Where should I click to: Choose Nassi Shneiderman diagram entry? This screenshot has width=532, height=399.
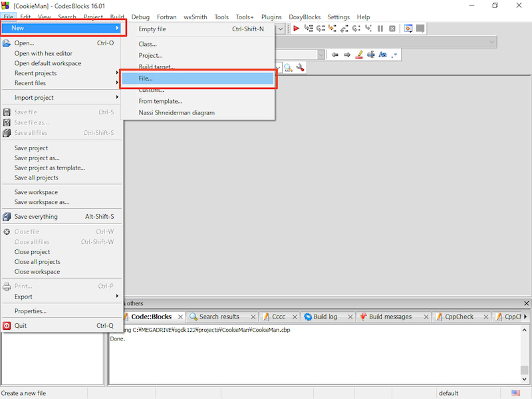tap(198, 112)
